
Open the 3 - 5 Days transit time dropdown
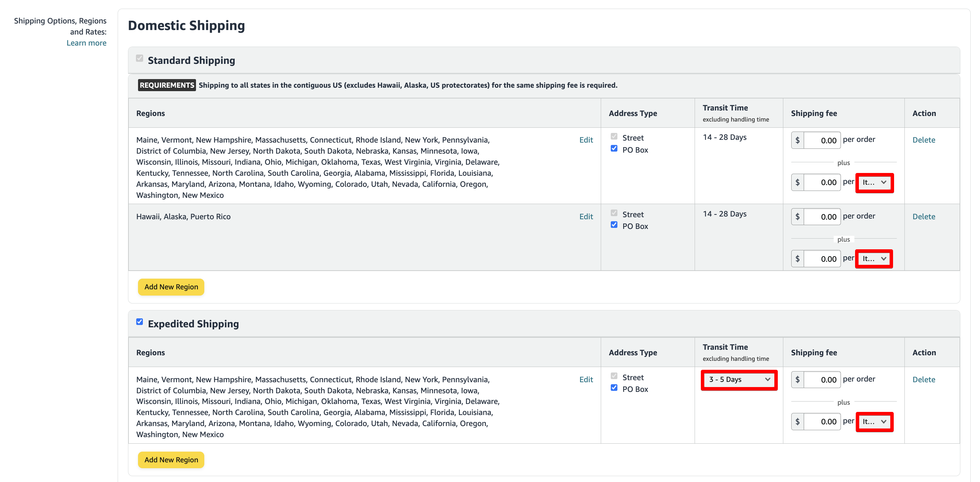click(x=738, y=379)
